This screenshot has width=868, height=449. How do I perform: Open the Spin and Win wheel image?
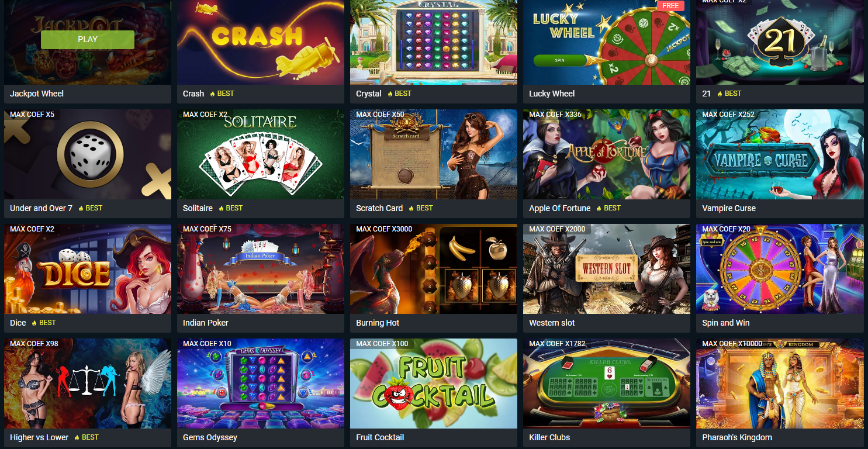click(x=780, y=269)
